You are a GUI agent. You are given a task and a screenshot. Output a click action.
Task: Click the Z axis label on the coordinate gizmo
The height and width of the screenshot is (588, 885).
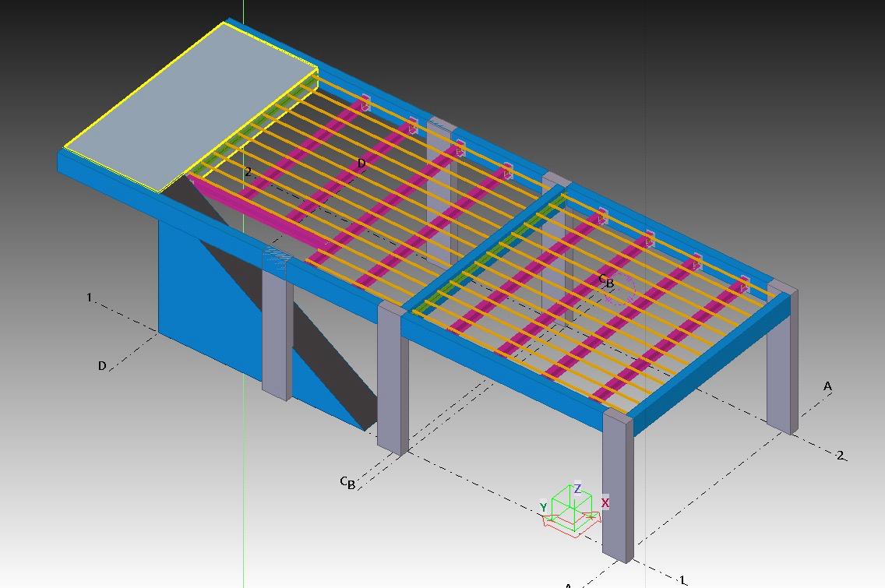pyautogui.click(x=577, y=489)
